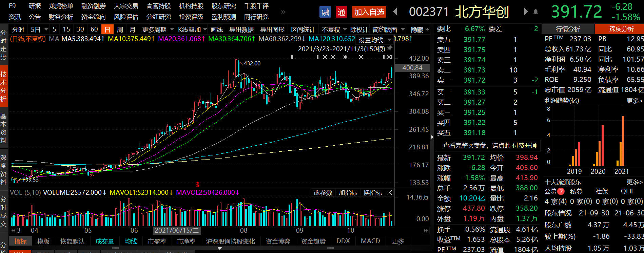The width and height of the screenshot is (644, 253).
Task: Expand 利润趋势 with 更多 link
Action: 634,101
